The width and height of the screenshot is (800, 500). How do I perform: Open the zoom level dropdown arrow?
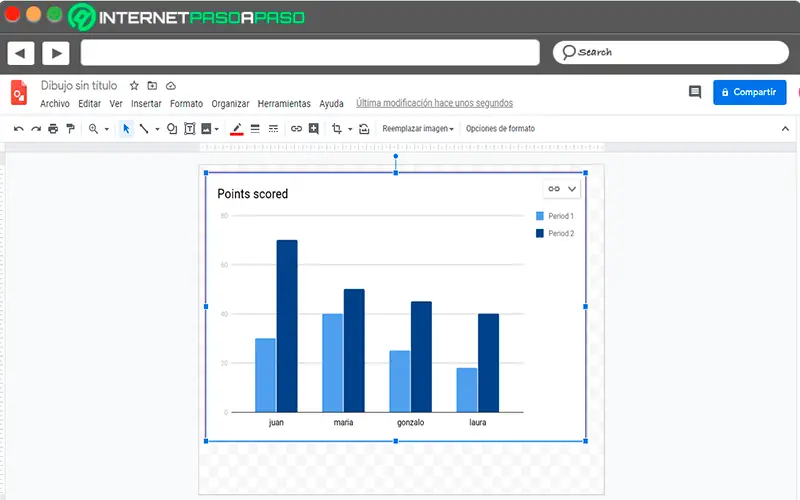click(x=107, y=129)
